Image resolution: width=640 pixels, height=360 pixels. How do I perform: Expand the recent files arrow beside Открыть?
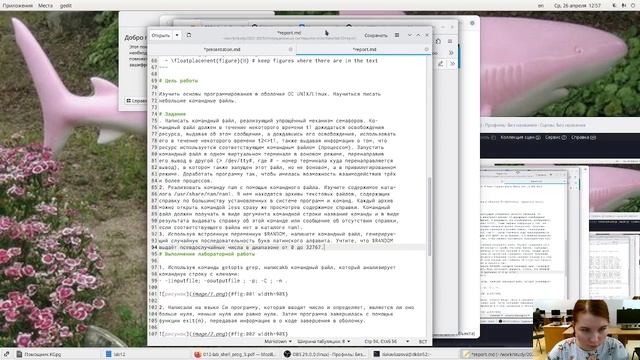[177, 36]
